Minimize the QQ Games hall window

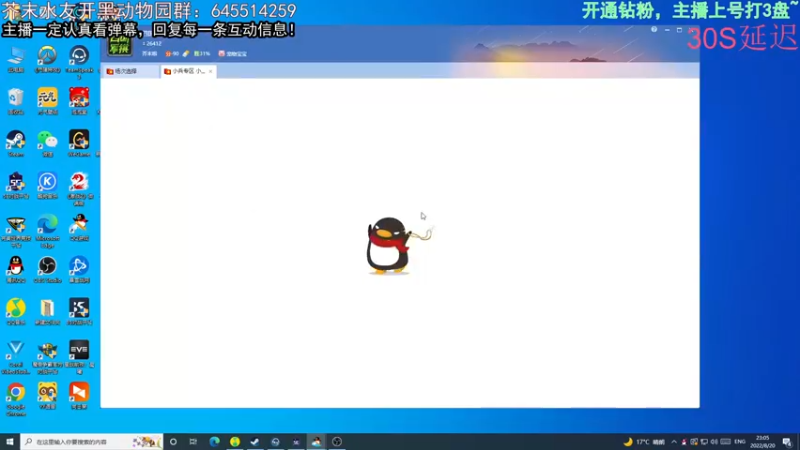667,30
